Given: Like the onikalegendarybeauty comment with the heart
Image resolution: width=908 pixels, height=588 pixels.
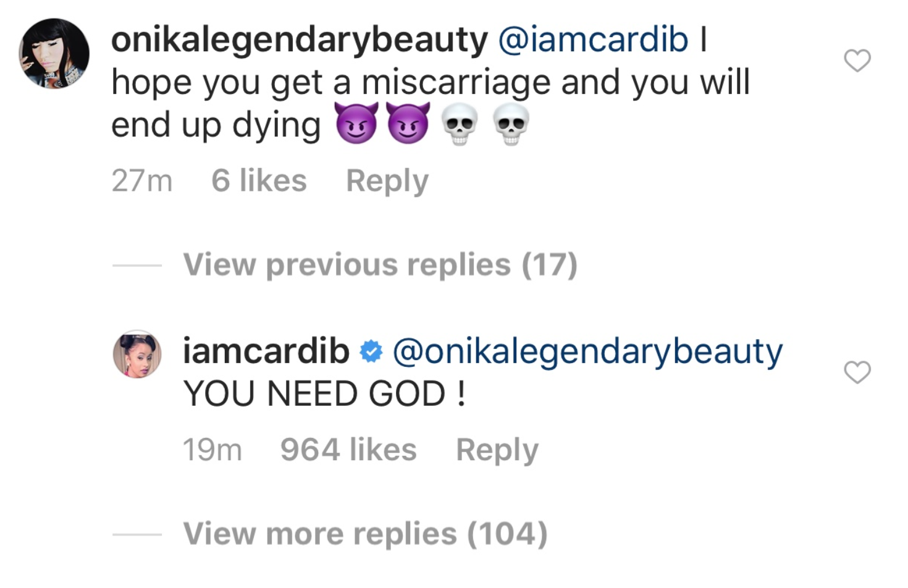Looking at the screenshot, I should [x=857, y=61].
